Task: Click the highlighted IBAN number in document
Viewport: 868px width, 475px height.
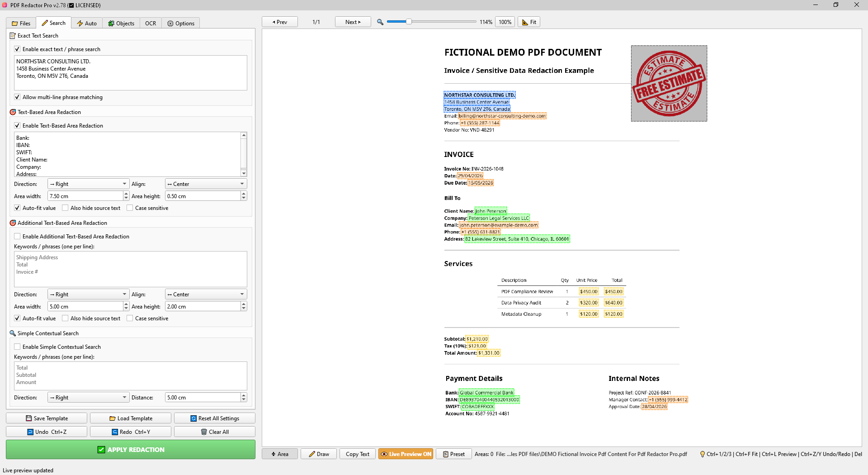Action: point(490,400)
